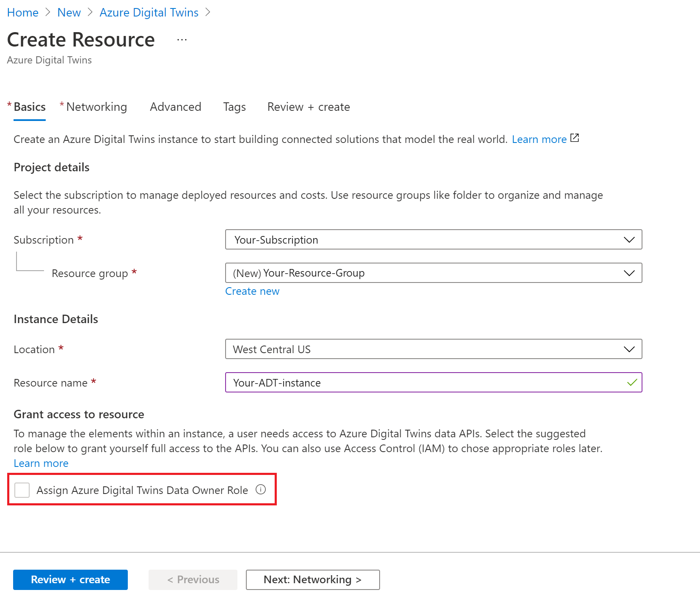Open Azure Digital Twins breadcrumb

point(149,13)
